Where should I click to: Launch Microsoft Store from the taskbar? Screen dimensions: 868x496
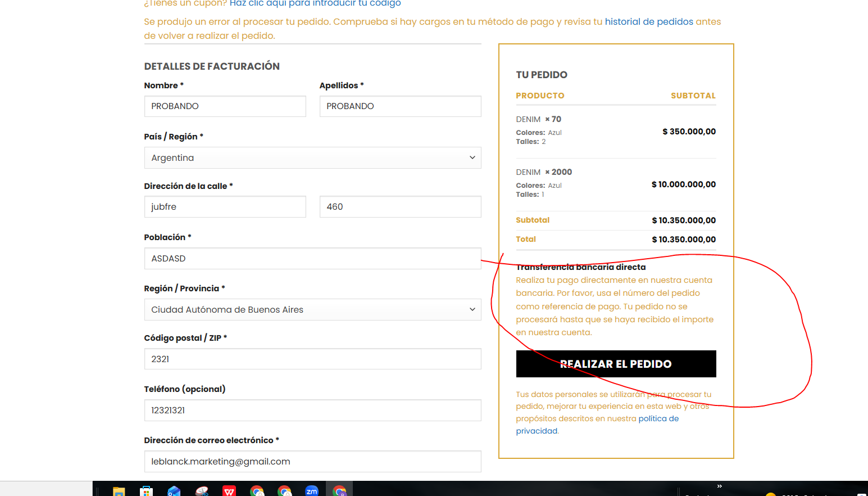146,491
